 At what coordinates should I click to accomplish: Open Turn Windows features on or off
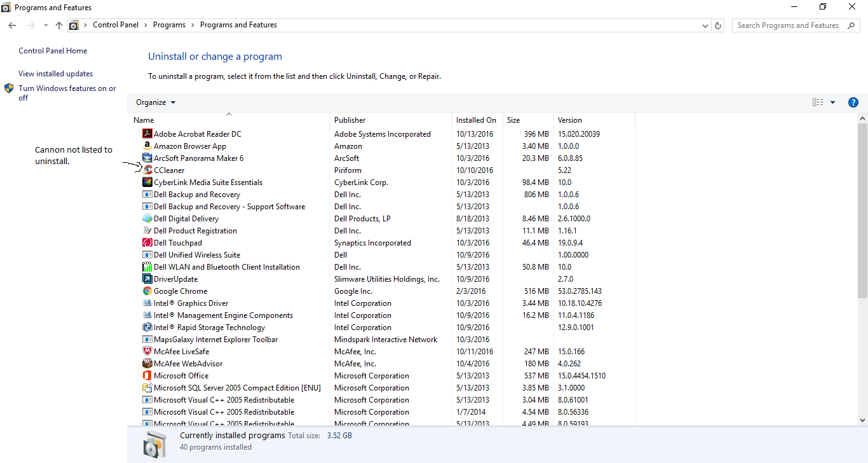point(67,93)
